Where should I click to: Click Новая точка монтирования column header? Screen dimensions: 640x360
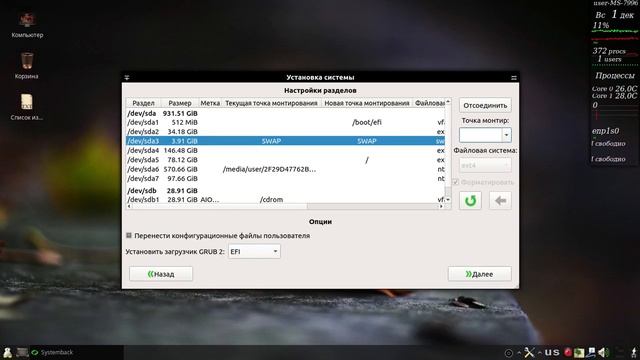(367, 103)
